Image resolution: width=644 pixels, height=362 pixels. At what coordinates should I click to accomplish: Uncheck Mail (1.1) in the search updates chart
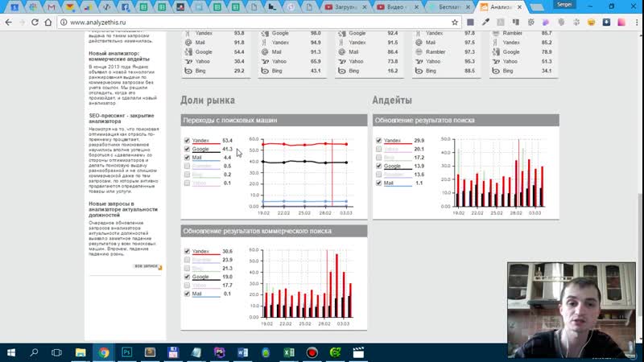pyautogui.click(x=378, y=183)
